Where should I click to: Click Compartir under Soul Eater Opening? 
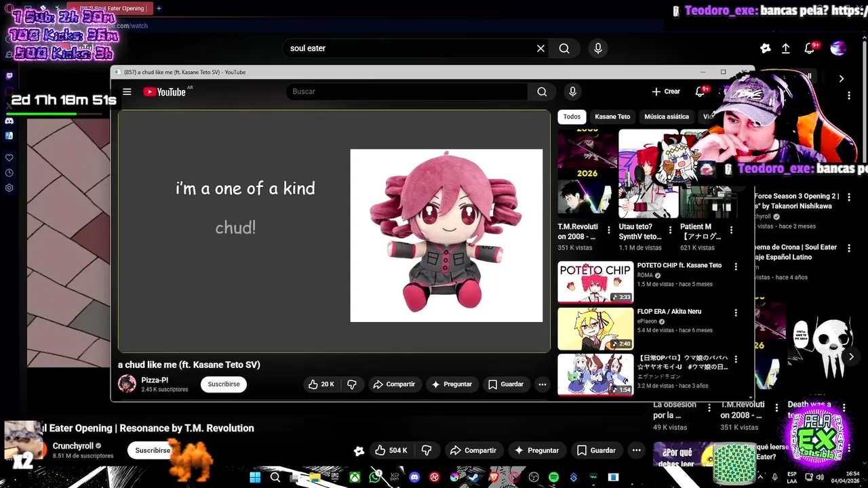[473, 450]
